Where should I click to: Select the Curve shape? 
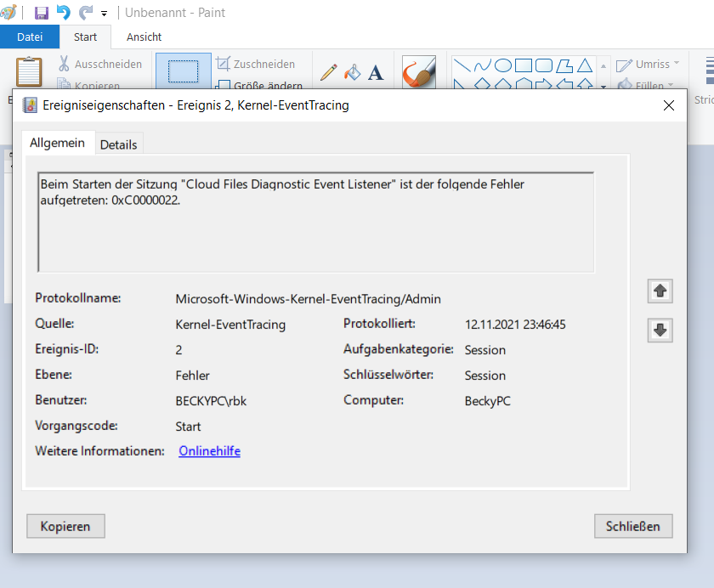483,65
